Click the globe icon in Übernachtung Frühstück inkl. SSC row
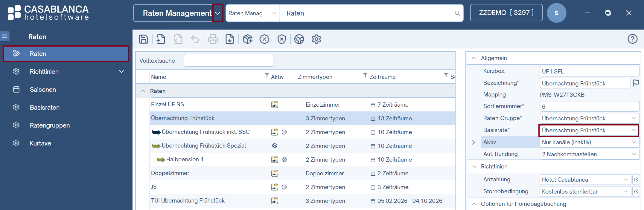The image size is (644, 210). (x=284, y=132)
